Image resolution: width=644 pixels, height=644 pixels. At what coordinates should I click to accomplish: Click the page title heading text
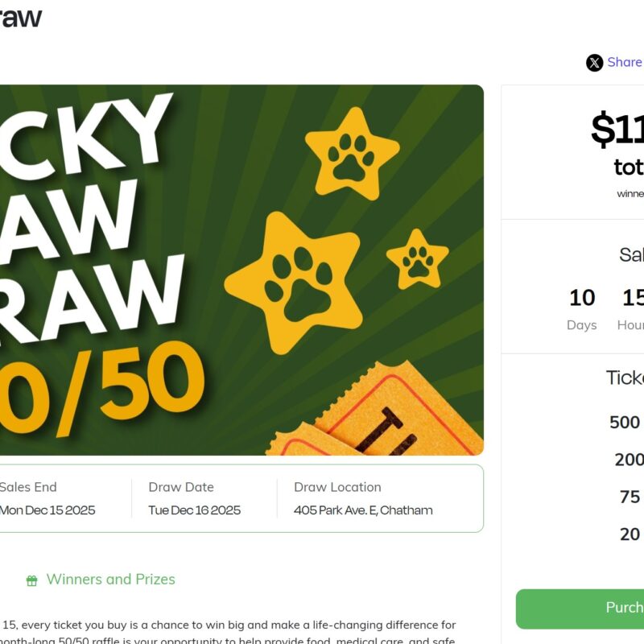pyautogui.click(x=21, y=16)
